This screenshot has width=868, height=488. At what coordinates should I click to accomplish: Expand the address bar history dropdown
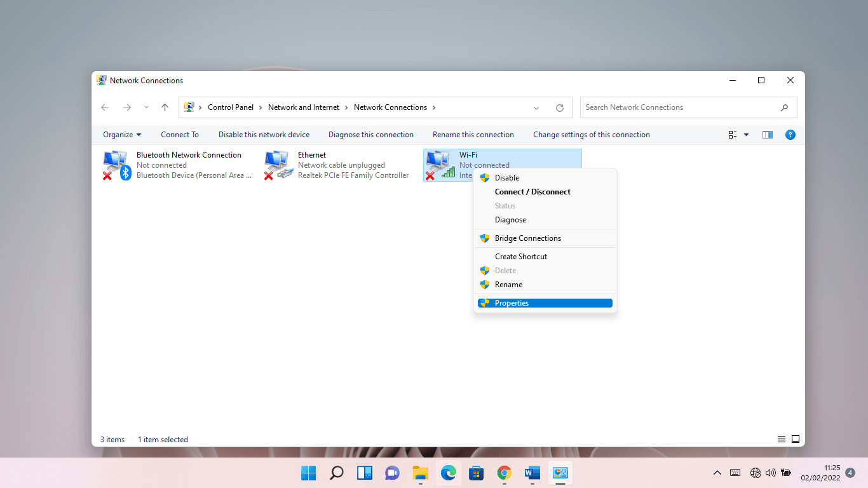pos(536,108)
